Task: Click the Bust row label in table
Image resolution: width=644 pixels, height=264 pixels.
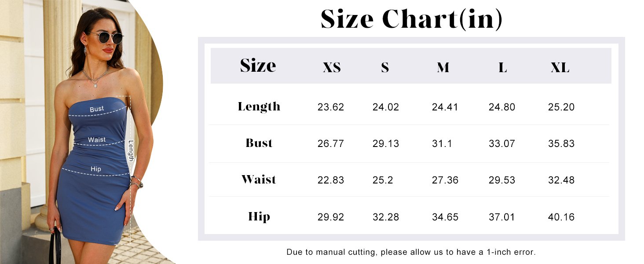Action: point(259,143)
